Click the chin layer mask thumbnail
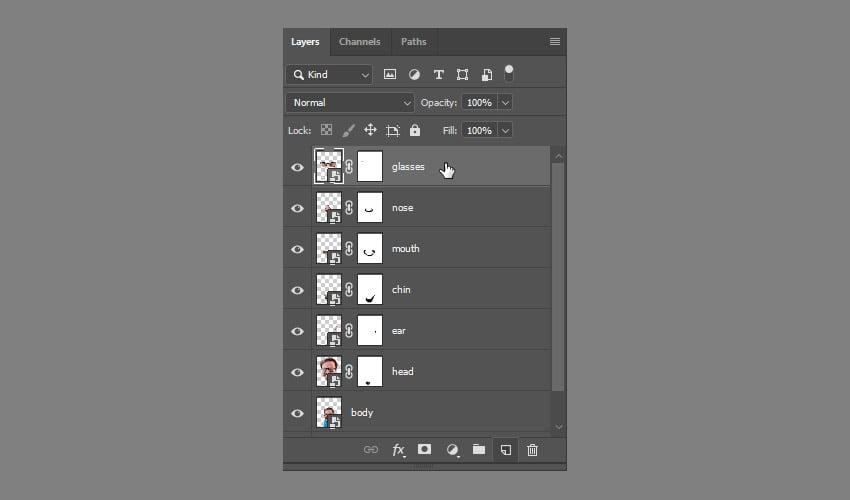The height and width of the screenshot is (500, 850). [x=370, y=289]
